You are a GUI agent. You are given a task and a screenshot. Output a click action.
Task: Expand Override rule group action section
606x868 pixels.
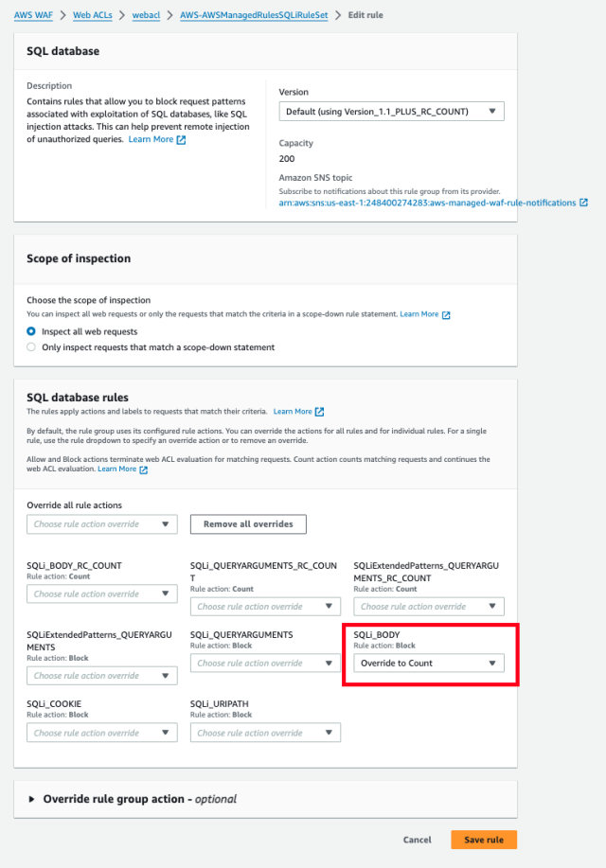coord(30,799)
